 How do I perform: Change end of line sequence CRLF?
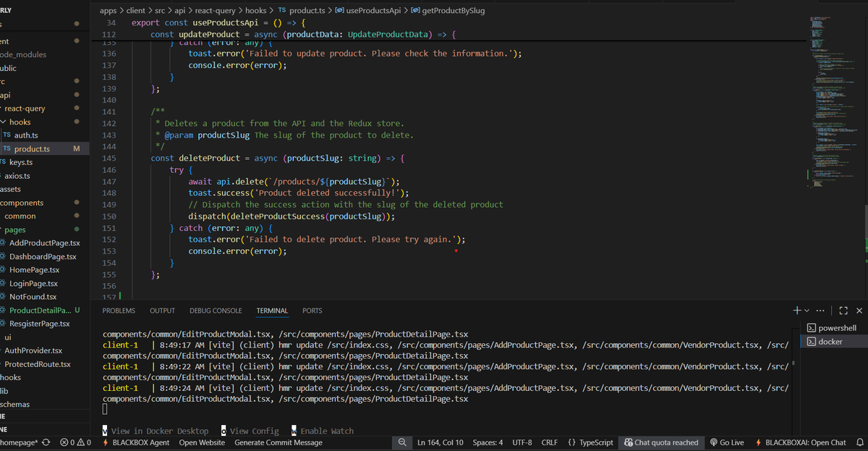550,442
